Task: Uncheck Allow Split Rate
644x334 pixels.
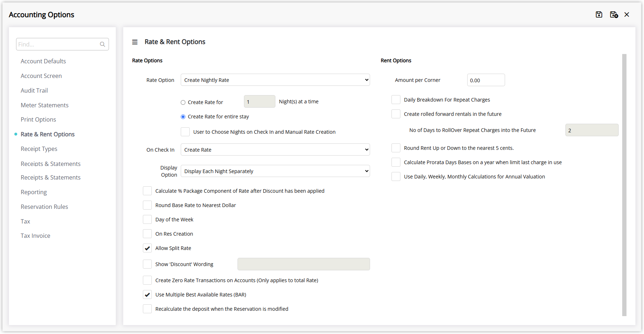Action: click(147, 248)
